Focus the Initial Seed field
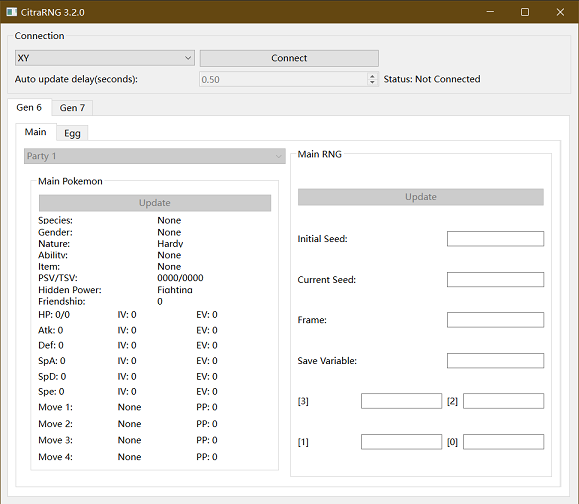The width and height of the screenshot is (579, 504). [x=495, y=239]
